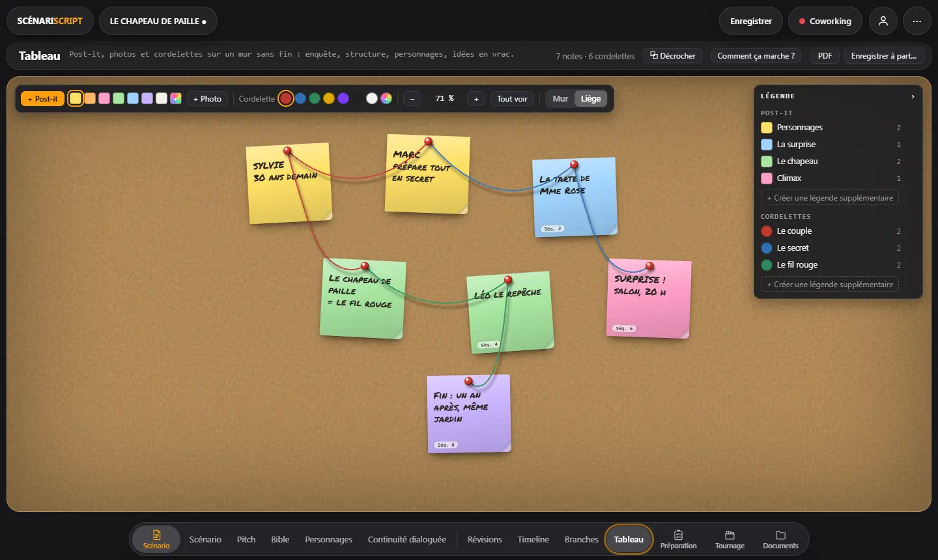Pick a custom cordelette color with rainbow icon
Viewport: 938px width, 560px height.
[386, 98]
